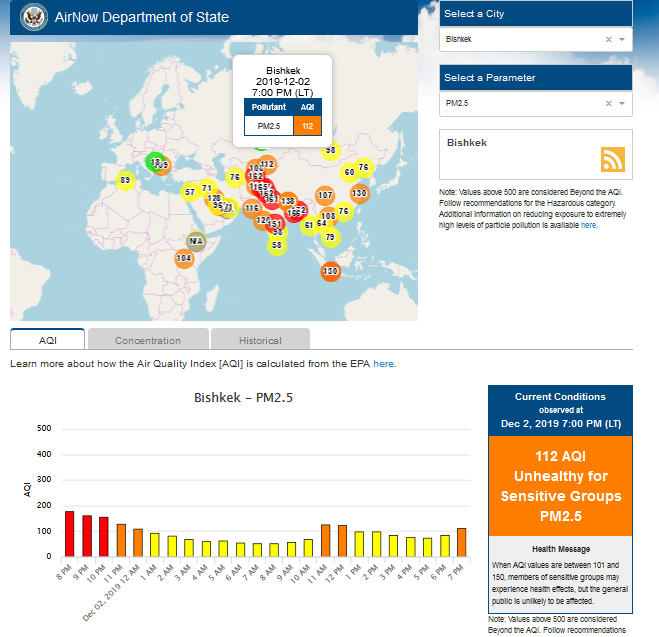Viewport: 659px width, 637px height.
Task: Open the EPA 'here' link about AQI
Action: (x=384, y=364)
